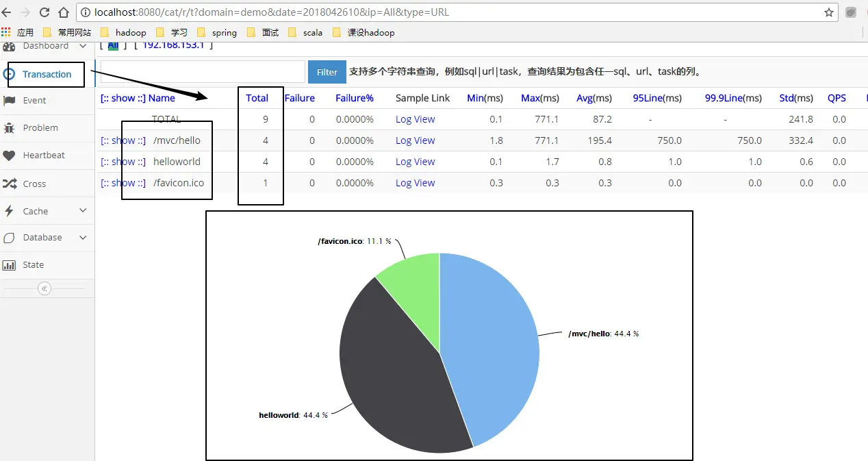Select the All IP link

[x=113, y=45]
